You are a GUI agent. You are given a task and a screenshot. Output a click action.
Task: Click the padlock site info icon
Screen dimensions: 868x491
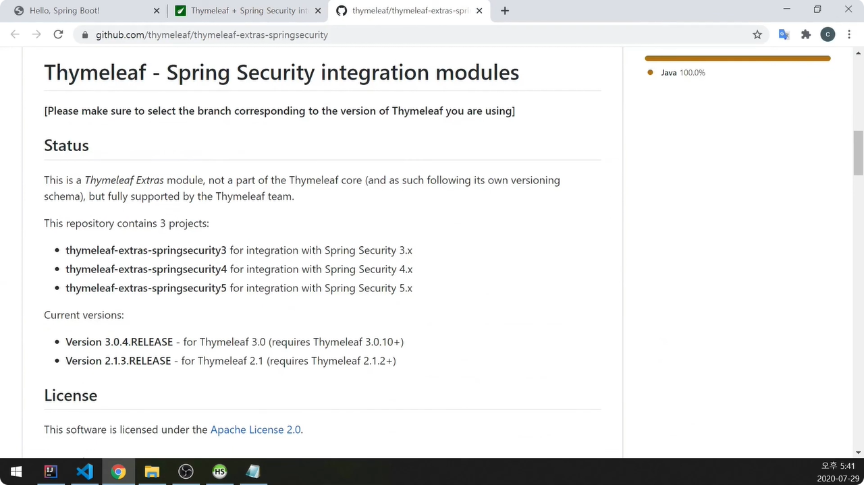(85, 34)
